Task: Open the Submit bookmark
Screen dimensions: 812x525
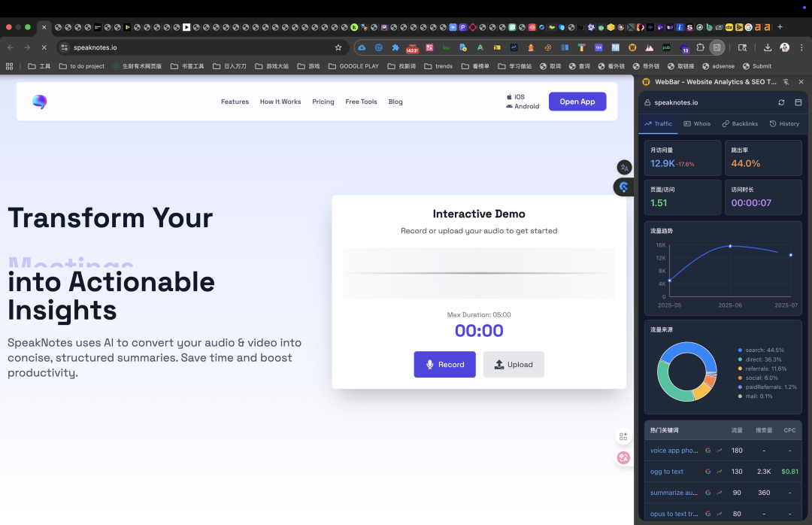Action: pyautogui.click(x=756, y=66)
